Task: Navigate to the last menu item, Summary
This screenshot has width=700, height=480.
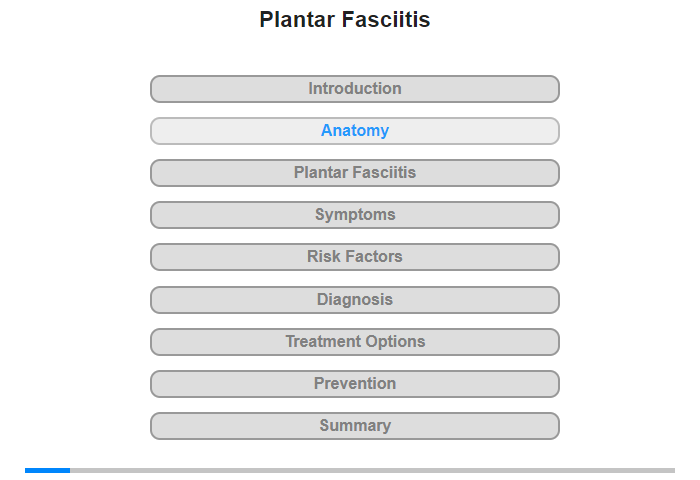Action: [354, 426]
